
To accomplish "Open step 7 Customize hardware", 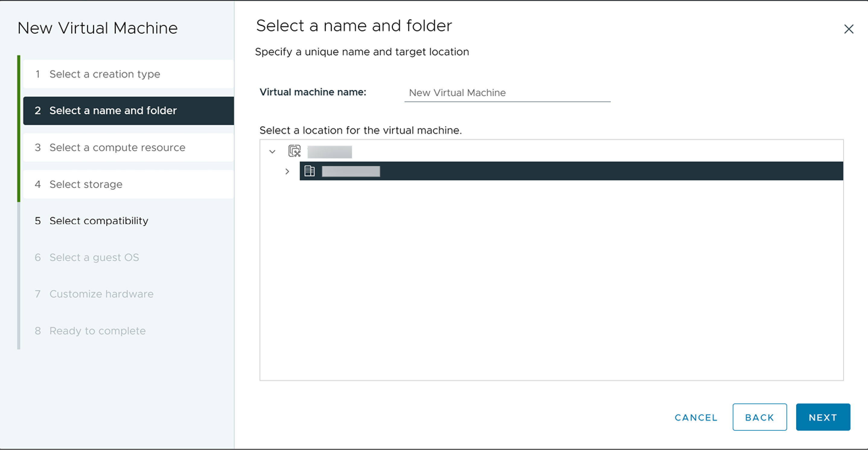I will click(x=101, y=294).
